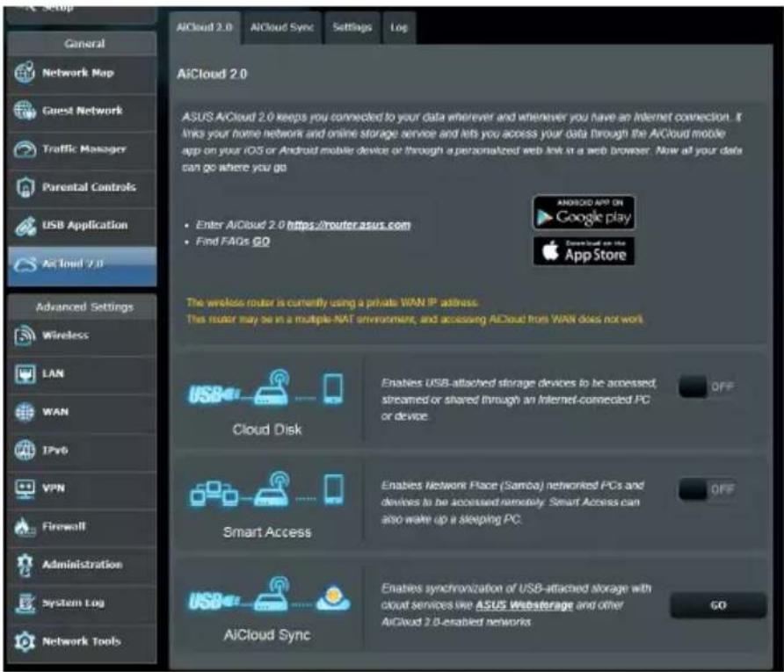This screenshot has width=784, height=672.
Task: Click the Network Tools gear icon
Action: [25, 641]
